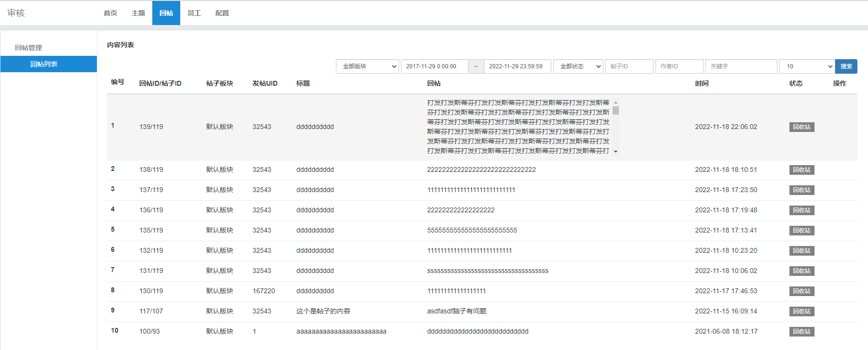Open the 员工 tab
Screen dimensions: 868x350
(x=194, y=13)
